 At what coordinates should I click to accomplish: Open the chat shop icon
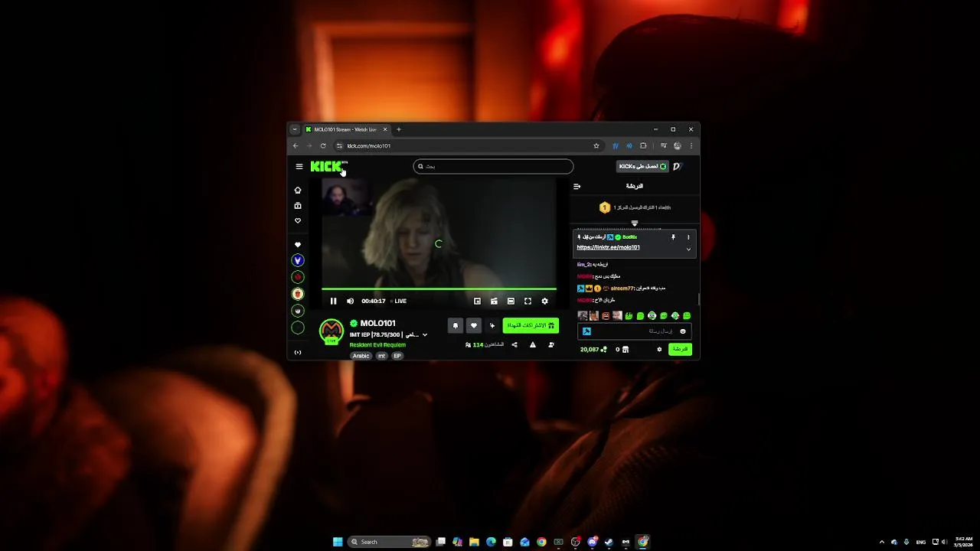[626, 349]
